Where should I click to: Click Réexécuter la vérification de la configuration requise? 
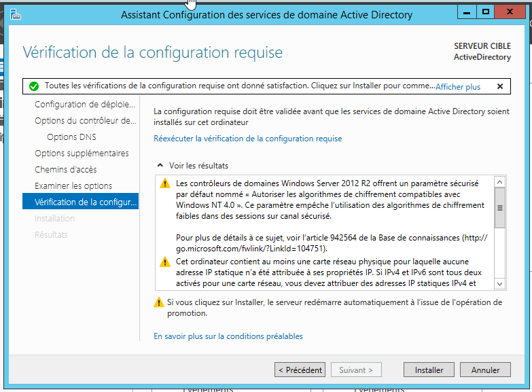click(x=248, y=139)
